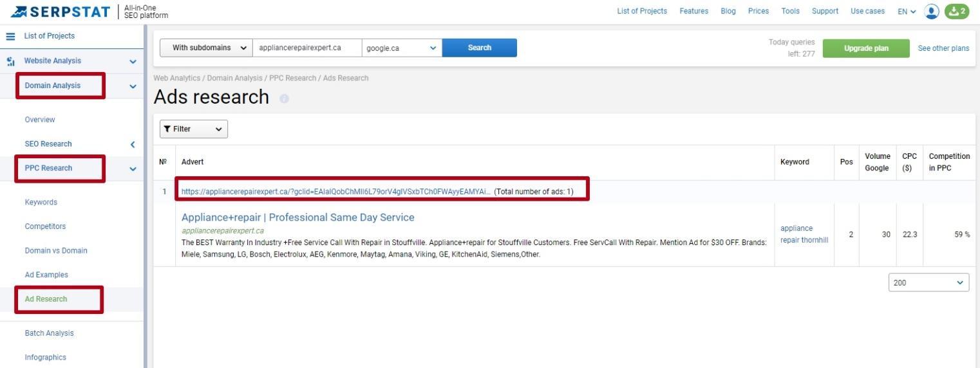
Task: Click the CPC ($) column header
Action: [x=909, y=162]
